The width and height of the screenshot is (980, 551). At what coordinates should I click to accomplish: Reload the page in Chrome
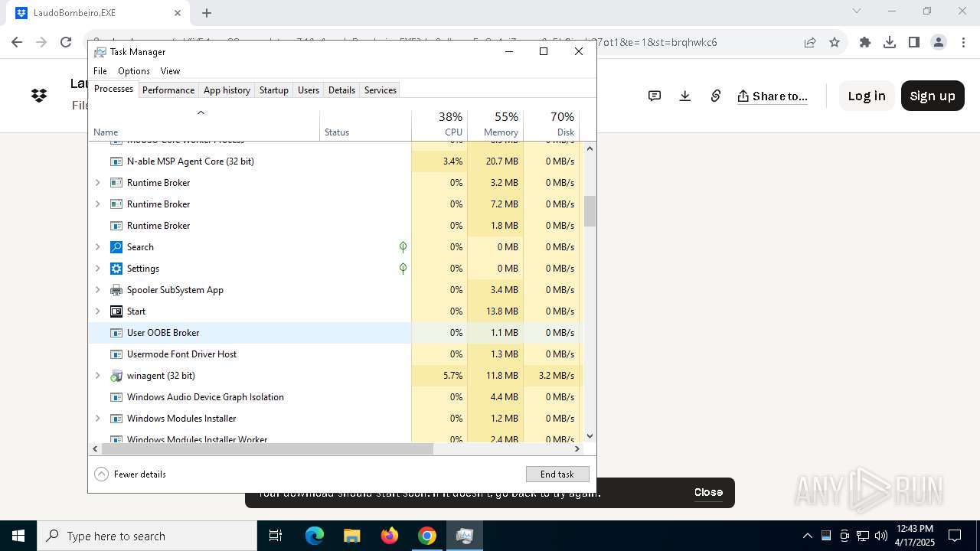coord(66,42)
